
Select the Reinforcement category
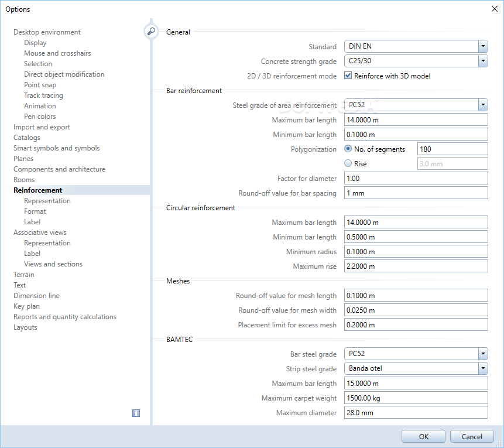38,190
